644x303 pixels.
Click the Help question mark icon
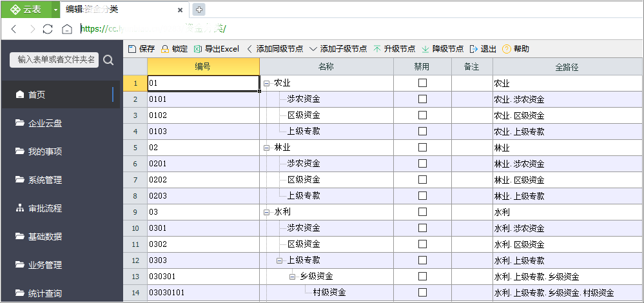coord(507,49)
